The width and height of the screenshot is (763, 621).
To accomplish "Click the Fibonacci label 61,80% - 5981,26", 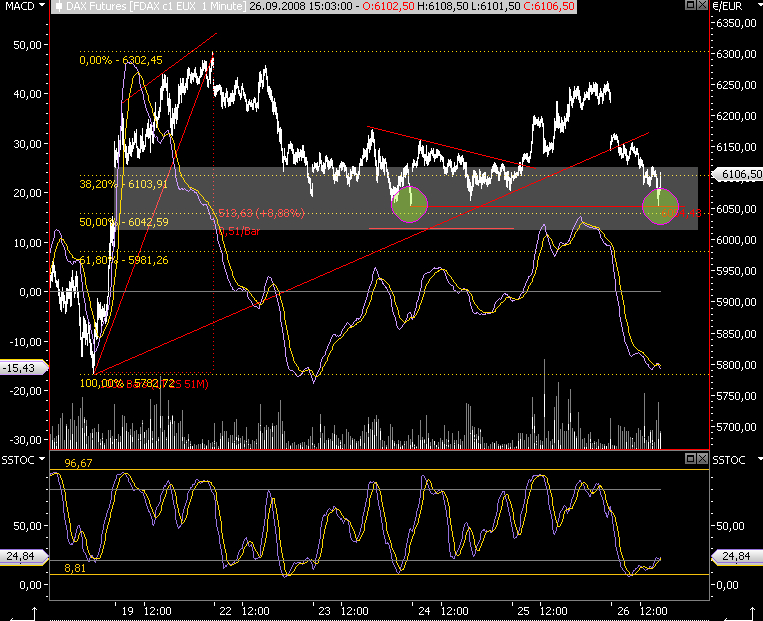I will point(124,260).
